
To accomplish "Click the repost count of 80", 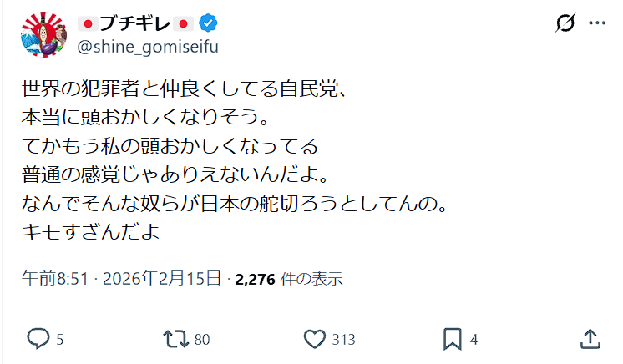I will tap(201, 339).
